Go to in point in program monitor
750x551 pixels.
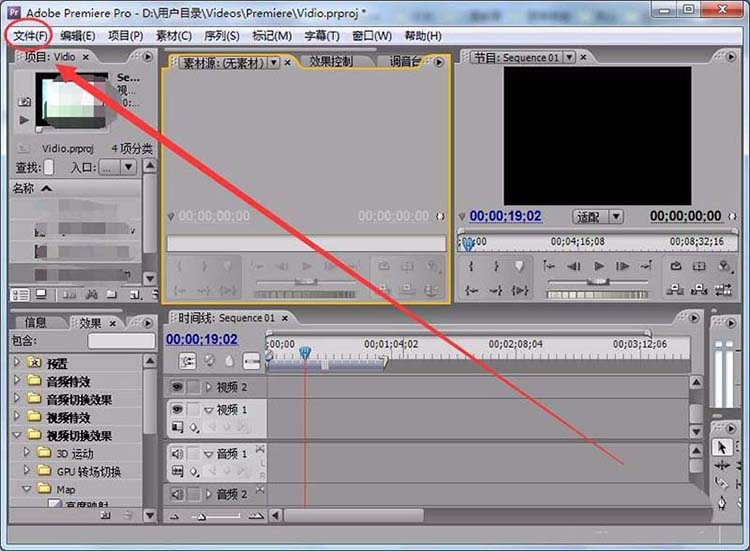click(x=549, y=266)
